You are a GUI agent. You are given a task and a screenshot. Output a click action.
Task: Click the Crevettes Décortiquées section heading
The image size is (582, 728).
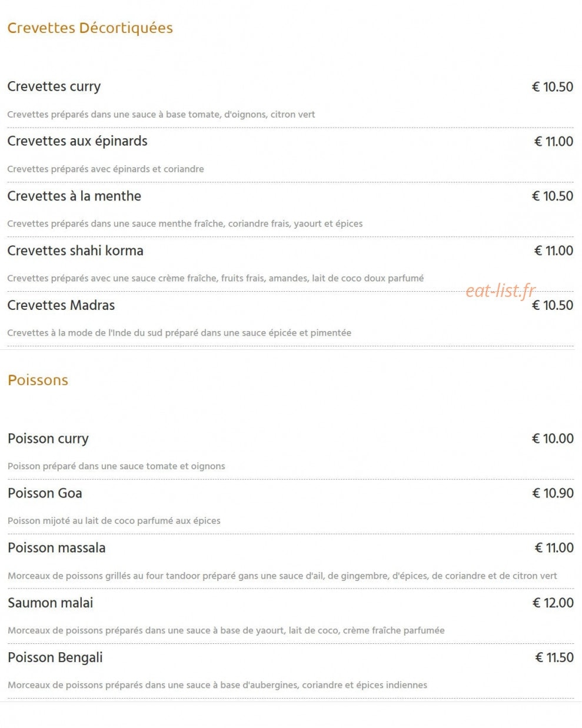pyautogui.click(x=90, y=28)
